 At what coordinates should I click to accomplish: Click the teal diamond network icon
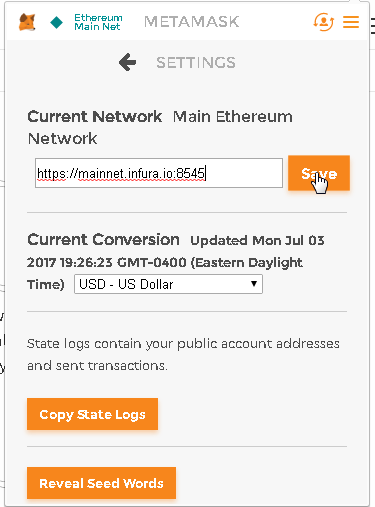56,23
